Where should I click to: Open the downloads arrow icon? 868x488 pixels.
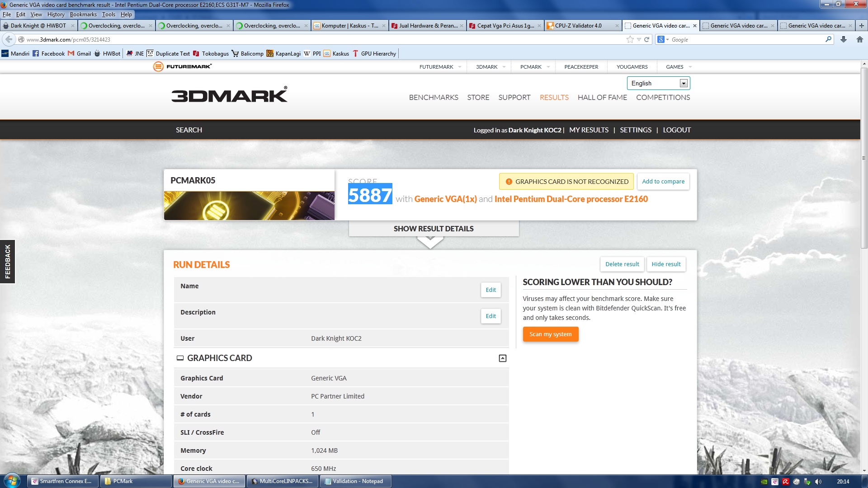(844, 39)
